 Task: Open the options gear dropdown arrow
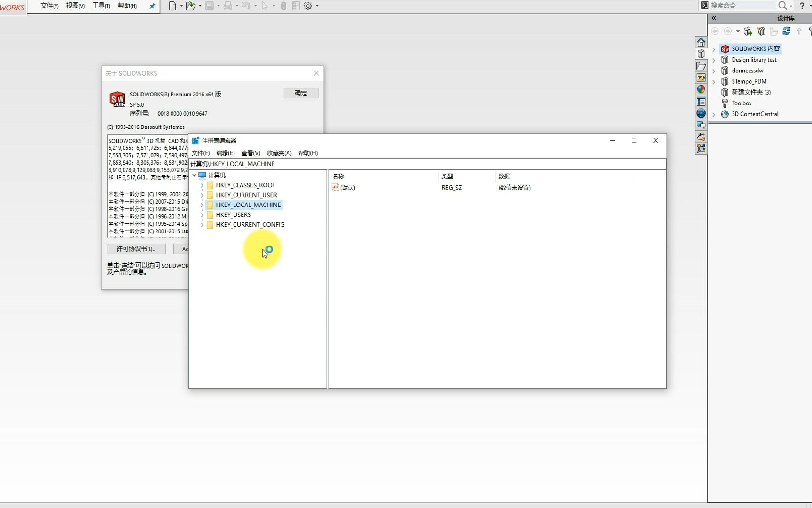coord(317,6)
